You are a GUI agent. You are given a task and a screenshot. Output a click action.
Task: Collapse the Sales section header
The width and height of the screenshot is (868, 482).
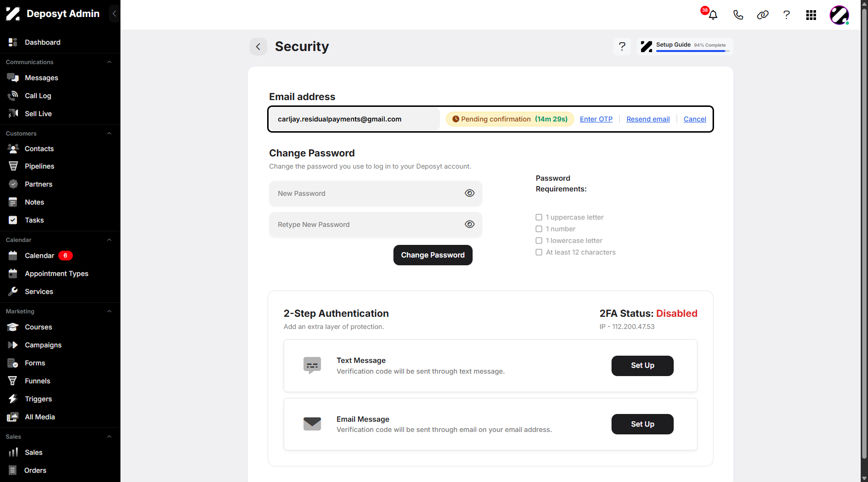pos(109,437)
